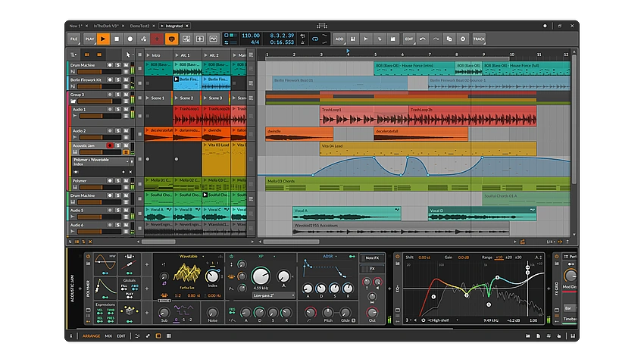644x362 pixels.
Task: Open the browser panel folder icon bottom right
Action: 528,335
